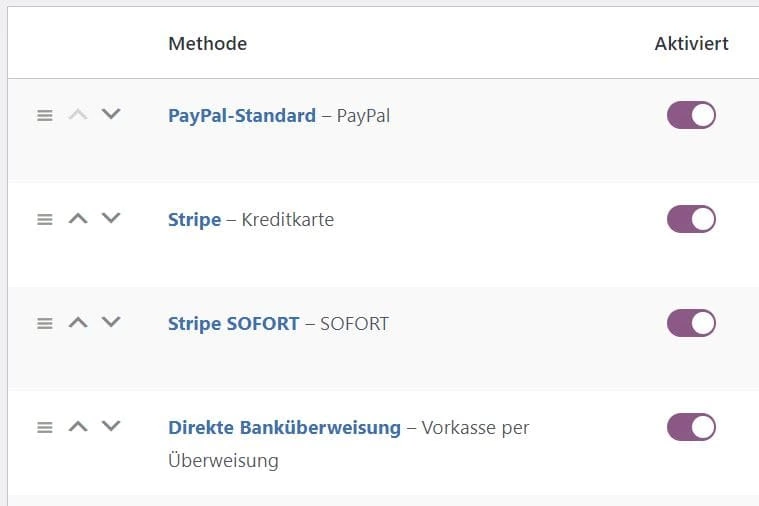The height and width of the screenshot is (506, 759).
Task: Click the disabled up arrow for PayPal-Standard
Action: pos(78,115)
